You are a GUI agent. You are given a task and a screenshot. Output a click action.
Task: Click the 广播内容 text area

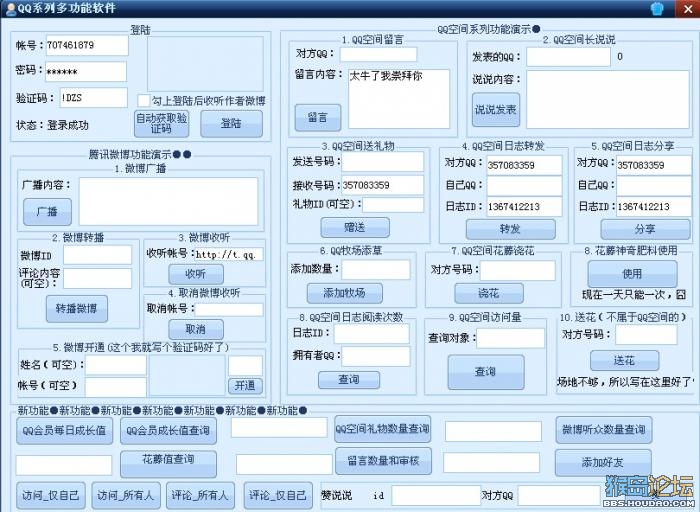(168, 201)
